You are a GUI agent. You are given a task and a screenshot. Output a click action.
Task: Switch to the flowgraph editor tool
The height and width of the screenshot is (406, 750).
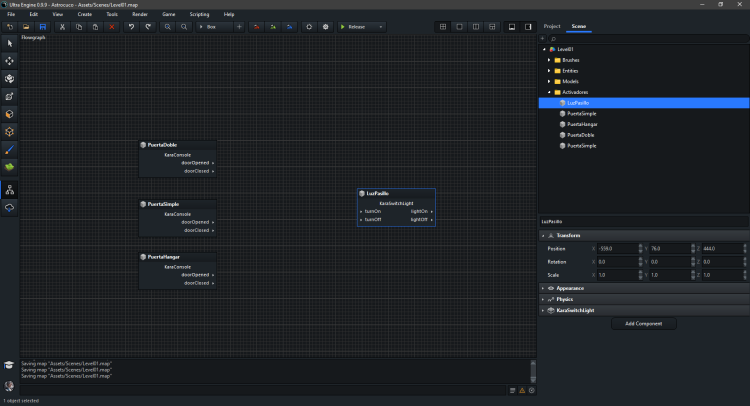click(10, 189)
